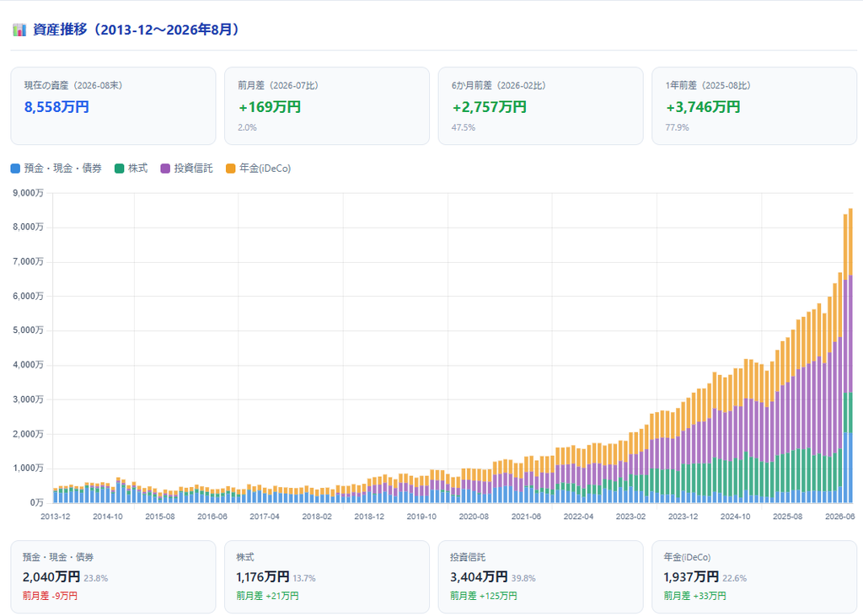Image resolution: width=863 pixels, height=616 pixels.
Task: Click the 9,000万 y-axis label
Action: pyautogui.click(x=28, y=193)
